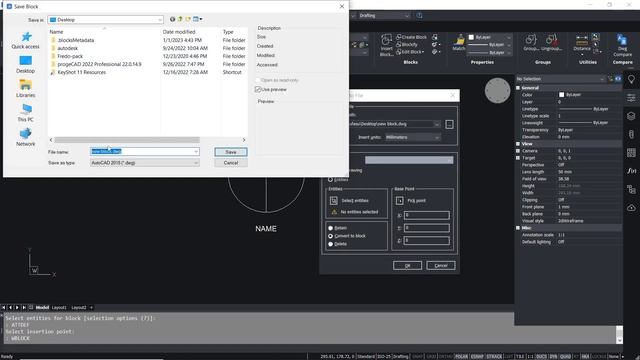Viewport: 640px width, 360px height.
Task: Collapse General section in Properties panel
Action: [518, 88]
